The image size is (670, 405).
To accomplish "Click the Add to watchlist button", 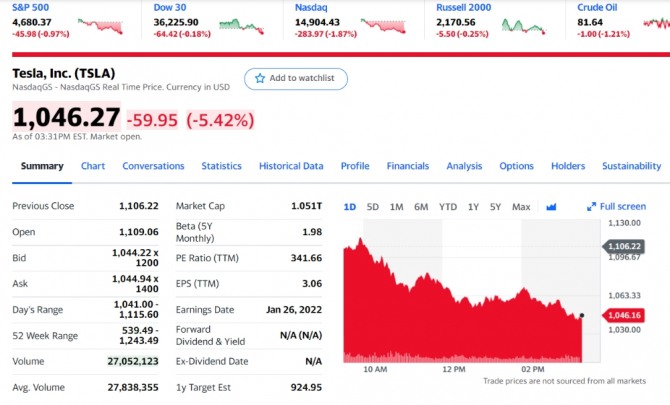I will 296,78.
